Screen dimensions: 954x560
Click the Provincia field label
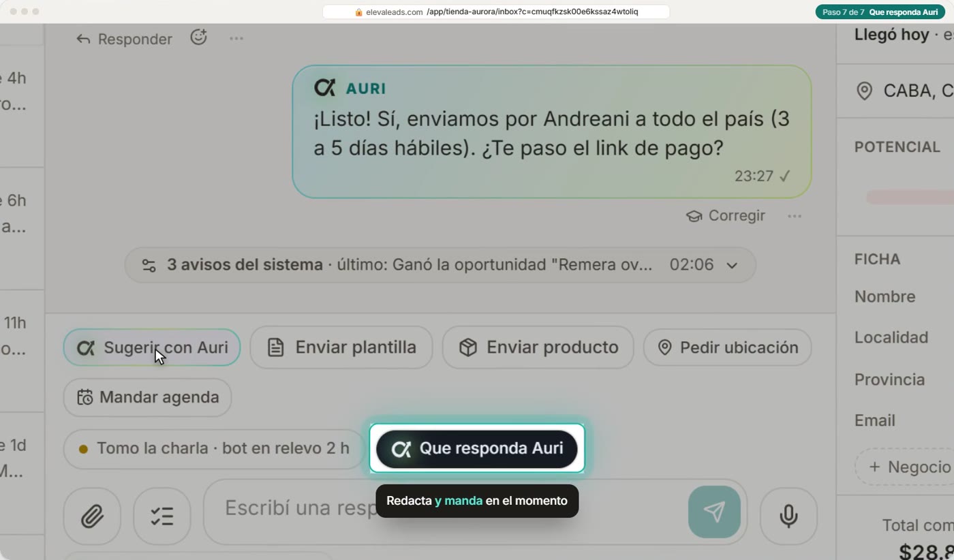tap(889, 379)
